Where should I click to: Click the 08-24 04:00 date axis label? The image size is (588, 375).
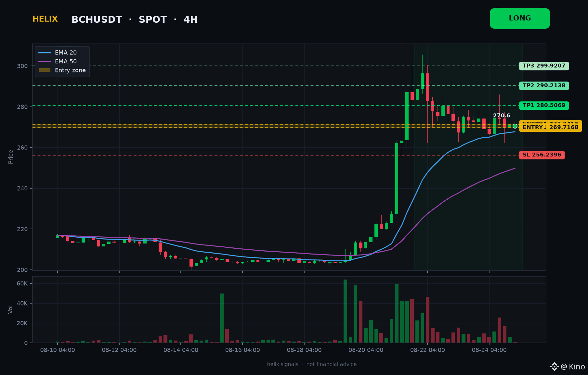[x=489, y=350]
